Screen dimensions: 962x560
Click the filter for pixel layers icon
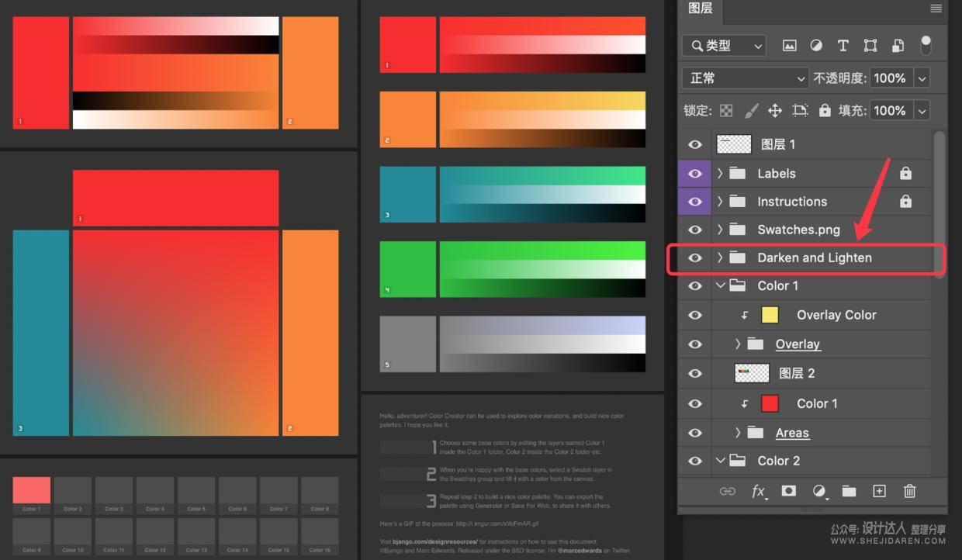(789, 45)
